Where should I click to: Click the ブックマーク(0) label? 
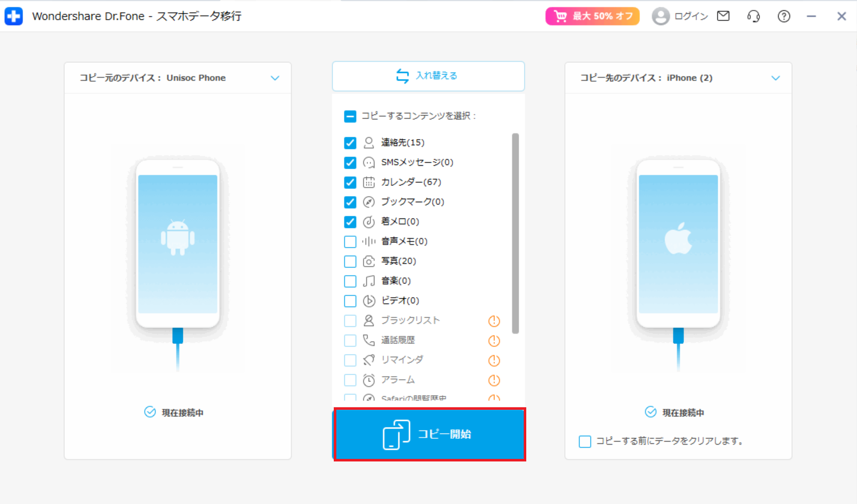pyautogui.click(x=413, y=202)
